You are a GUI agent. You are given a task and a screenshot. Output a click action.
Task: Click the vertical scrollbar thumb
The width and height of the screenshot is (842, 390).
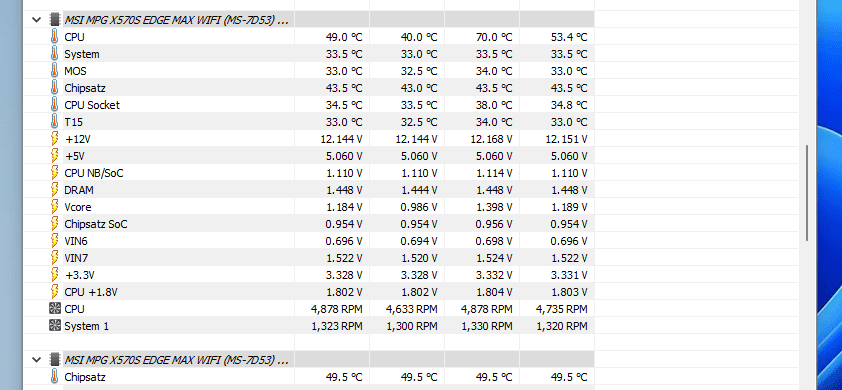[807, 193]
